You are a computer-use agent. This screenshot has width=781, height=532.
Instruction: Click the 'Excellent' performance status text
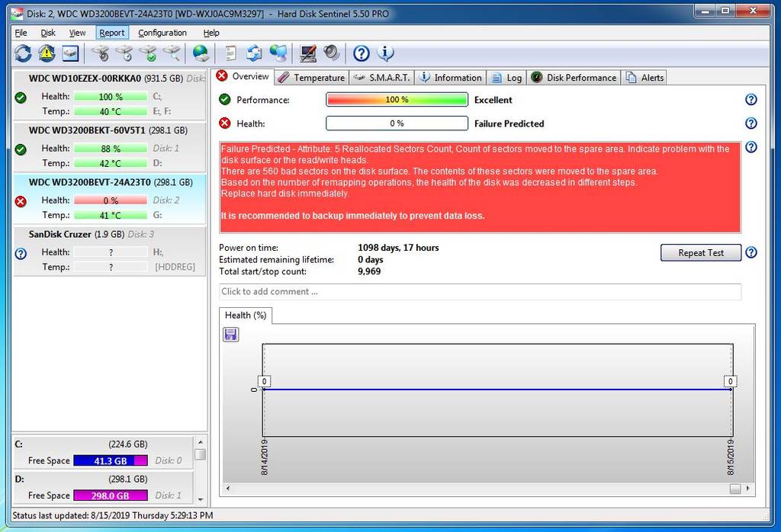pyautogui.click(x=493, y=100)
